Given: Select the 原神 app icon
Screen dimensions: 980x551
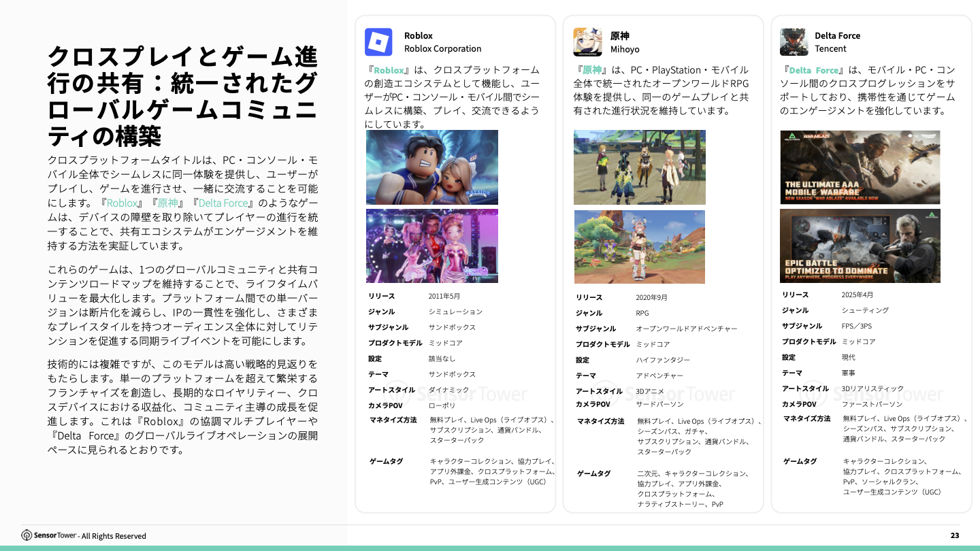Looking at the screenshot, I should (588, 41).
